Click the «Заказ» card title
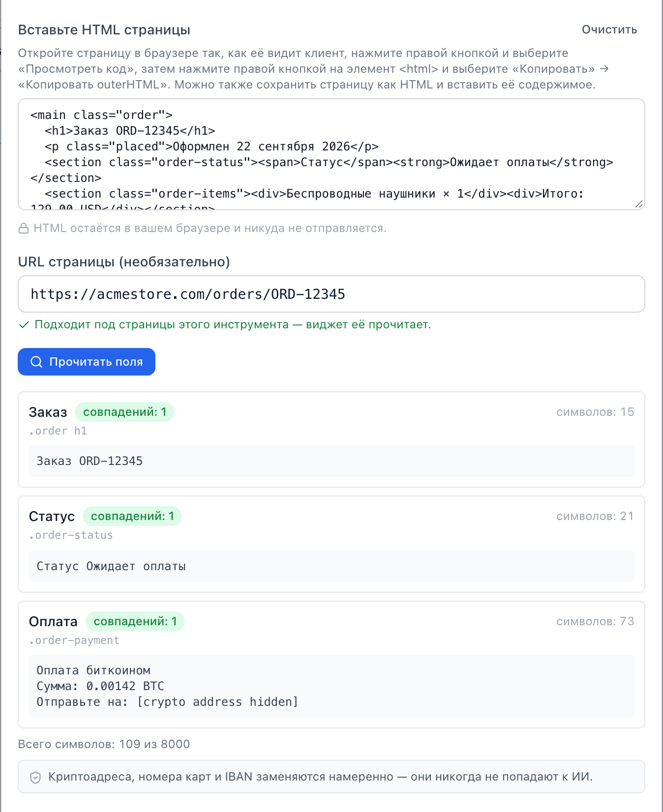663x812 pixels. (x=48, y=412)
